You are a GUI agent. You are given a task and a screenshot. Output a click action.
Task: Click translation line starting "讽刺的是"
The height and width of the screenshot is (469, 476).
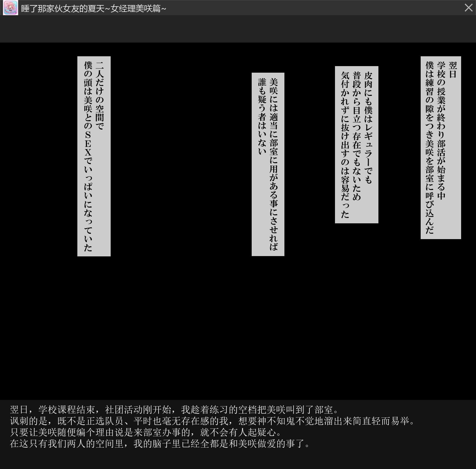(212, 421)
